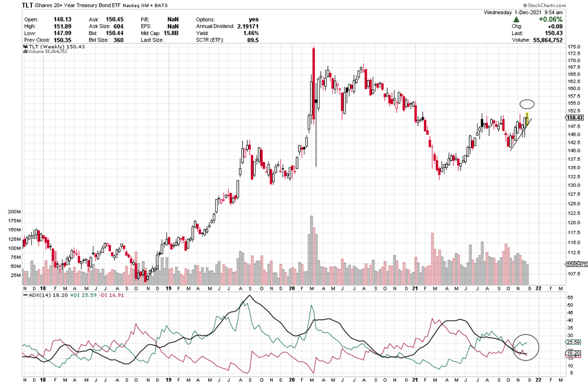Click the TLT ticker symbol in the header
Viewport: 588px width, 384px height.
(27, 5)
